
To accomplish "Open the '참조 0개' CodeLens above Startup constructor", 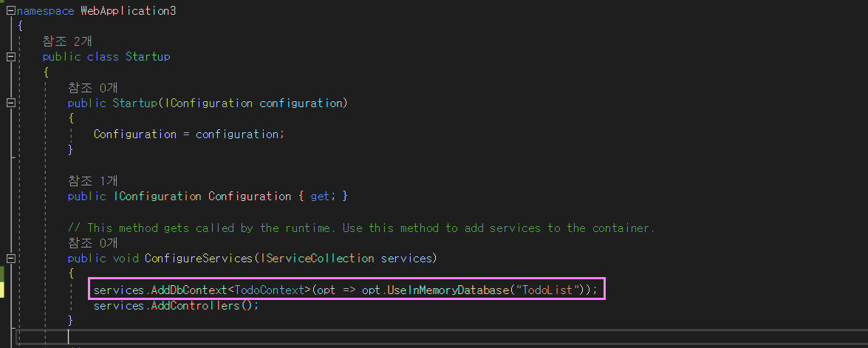I will [92, 88].
